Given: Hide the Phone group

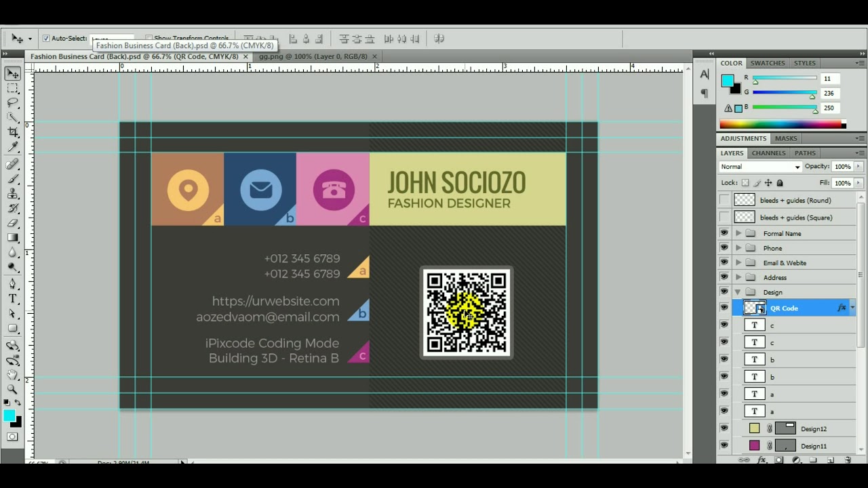Looking at the screenshot, I should click(724, 248).
